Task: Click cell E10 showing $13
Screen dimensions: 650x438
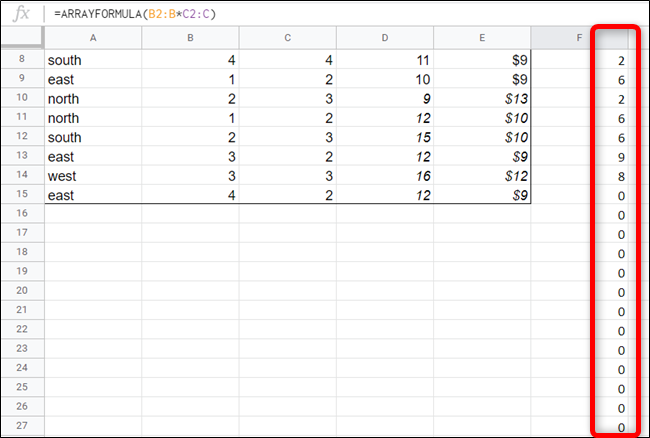Action: point(482,98)
